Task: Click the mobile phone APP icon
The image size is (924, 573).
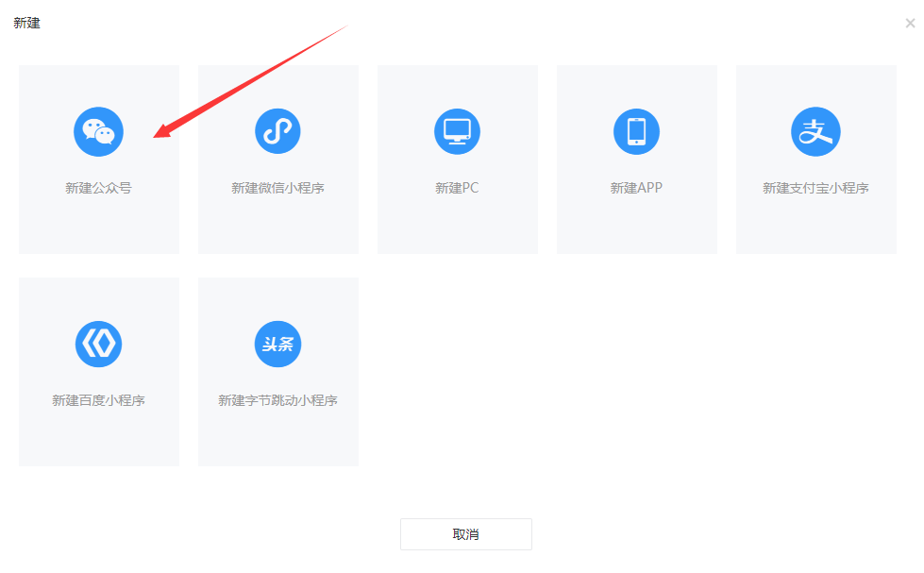Action: point(636,131)
